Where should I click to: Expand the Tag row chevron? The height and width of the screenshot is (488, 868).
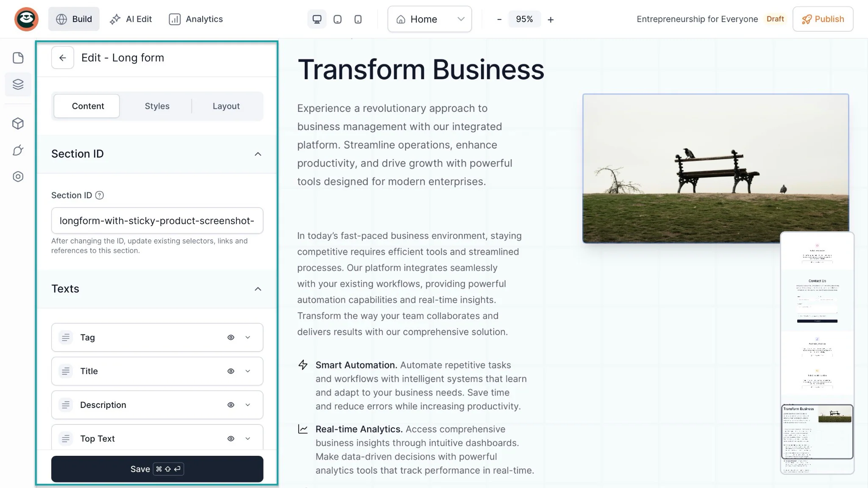(248, 338)
